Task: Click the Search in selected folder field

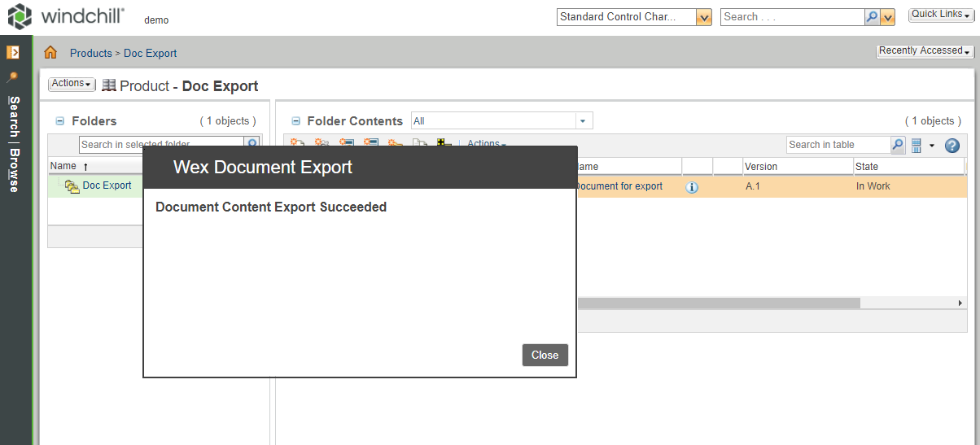Action: tap(161, 144)
